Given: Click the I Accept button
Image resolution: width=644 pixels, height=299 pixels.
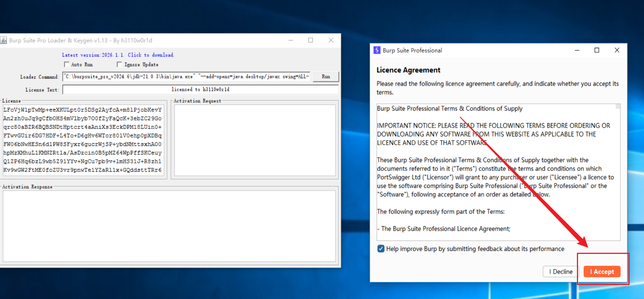Looking at the screenshot, I should click(x=602, y=272).
